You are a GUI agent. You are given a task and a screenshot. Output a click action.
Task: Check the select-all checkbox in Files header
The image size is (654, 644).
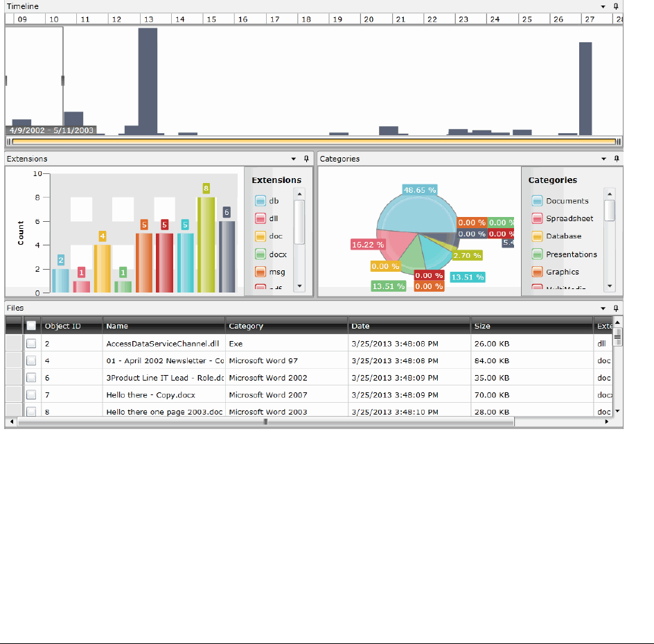pyautogui.click(x=31, y=326)
